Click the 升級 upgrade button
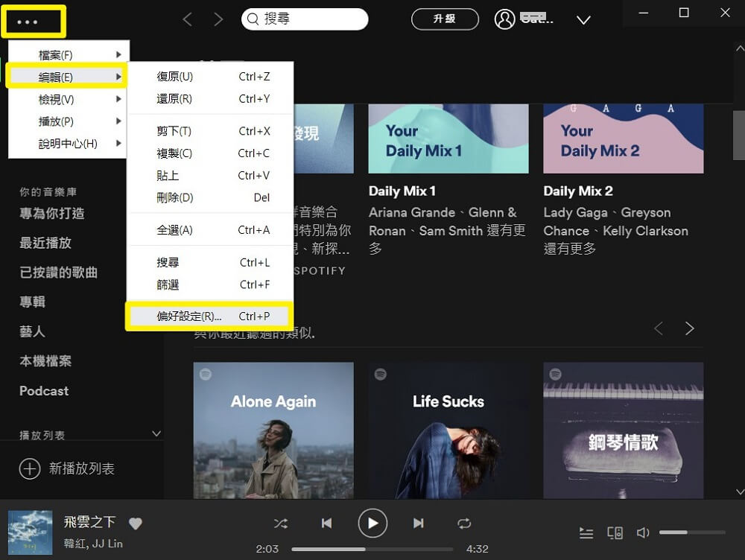 point(445,19)
